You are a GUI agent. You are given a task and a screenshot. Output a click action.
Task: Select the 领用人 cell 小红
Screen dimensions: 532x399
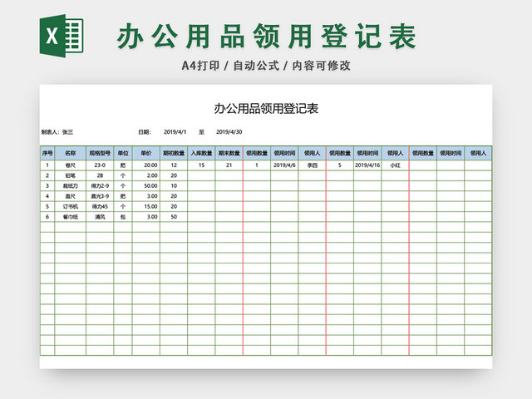click(396, 165)
